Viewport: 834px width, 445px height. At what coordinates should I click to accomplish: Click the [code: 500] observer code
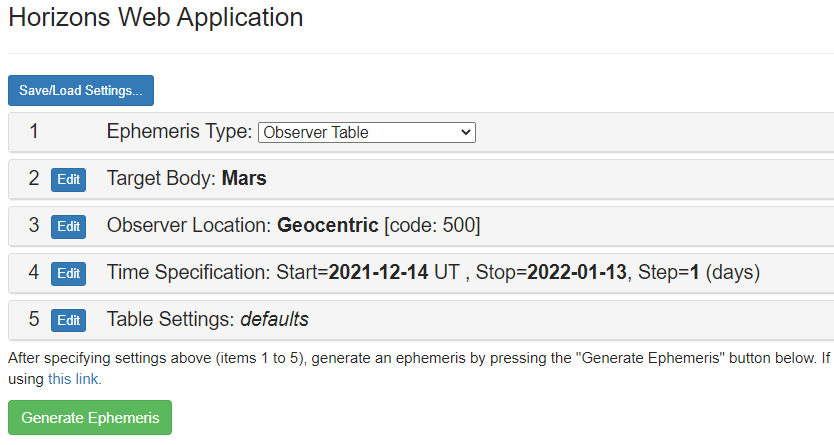[432, 226]
